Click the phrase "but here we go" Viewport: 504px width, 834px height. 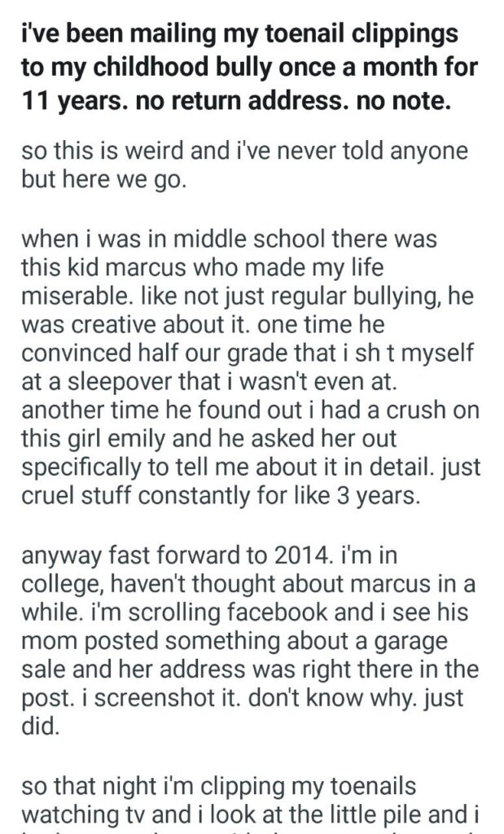103,179
